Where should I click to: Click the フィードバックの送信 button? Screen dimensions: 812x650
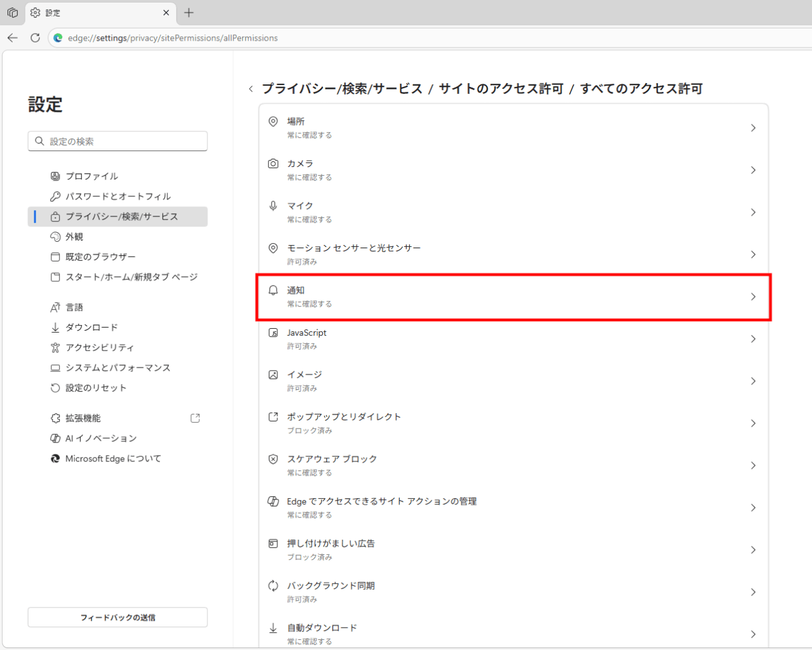tap(117, 618)
